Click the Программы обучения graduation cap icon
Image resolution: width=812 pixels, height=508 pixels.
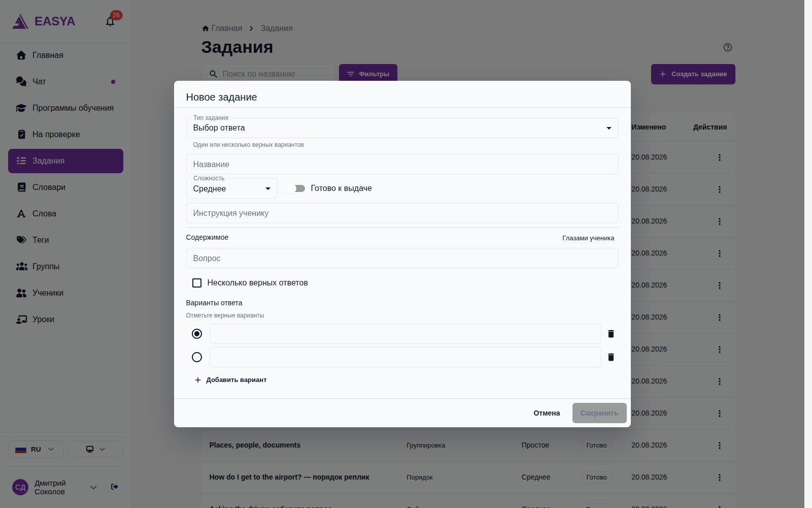pos(21,108)
